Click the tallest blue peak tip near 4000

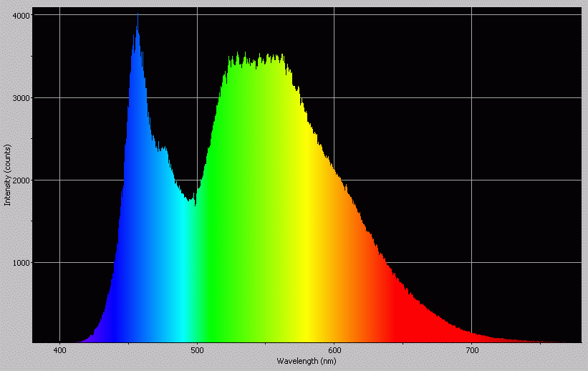138,14
